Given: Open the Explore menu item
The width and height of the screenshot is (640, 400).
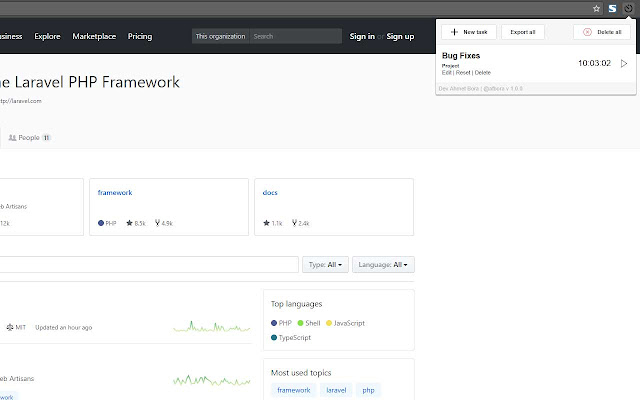Looking at the screenshot, I should 47,36.
